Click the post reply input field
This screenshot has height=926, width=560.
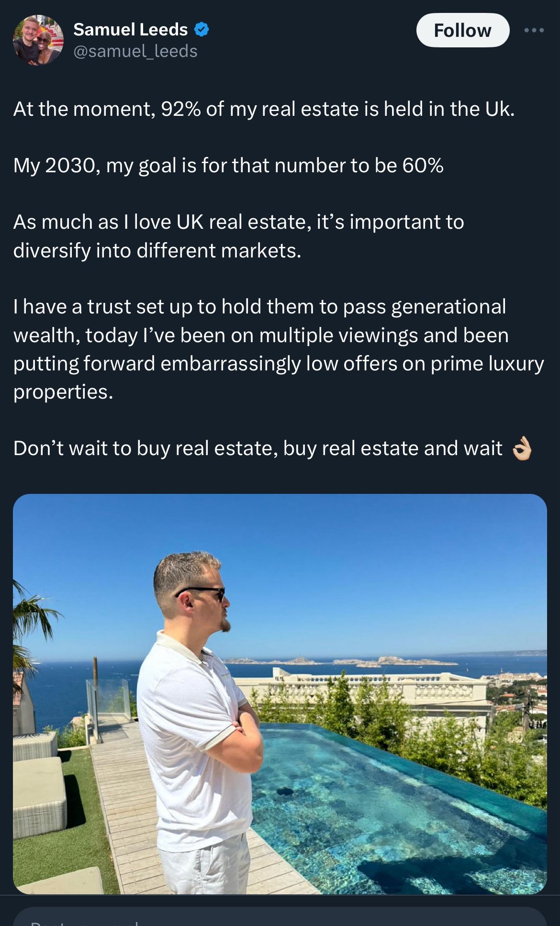coord(280,918)
